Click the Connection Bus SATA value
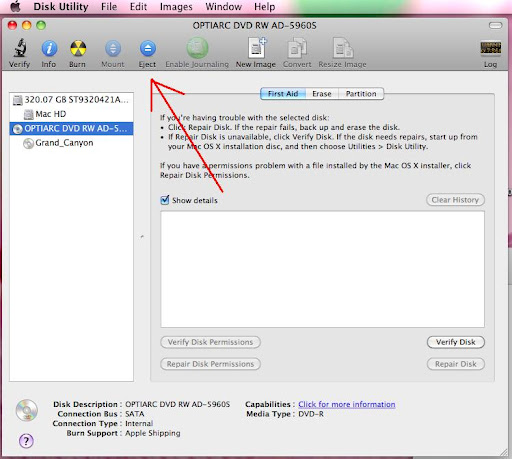512x459 pixels. point(135,414)
